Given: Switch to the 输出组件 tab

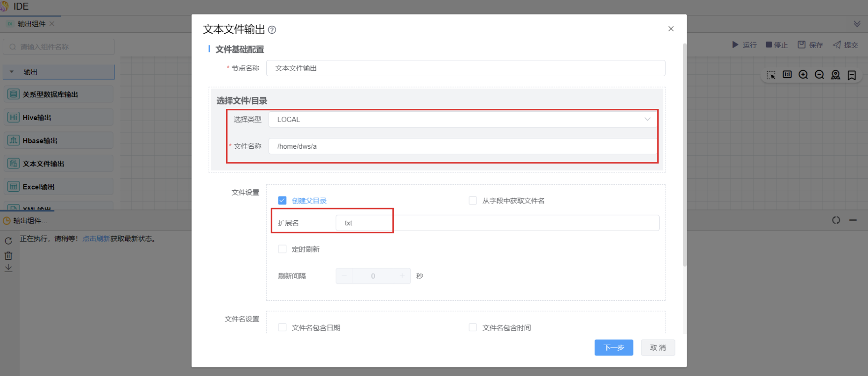Looking at the screenshot, I should click(x=31, y=24).
